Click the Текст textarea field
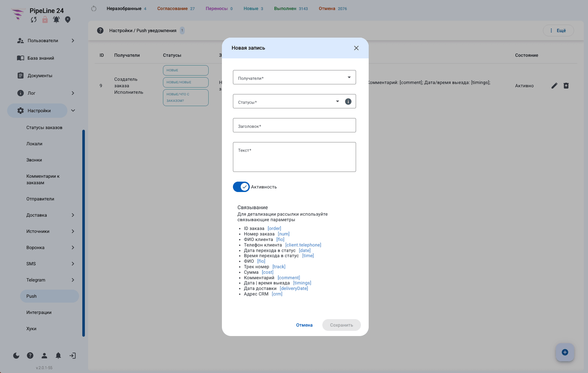This screenshot has width=588, height=373. point(294,157)
